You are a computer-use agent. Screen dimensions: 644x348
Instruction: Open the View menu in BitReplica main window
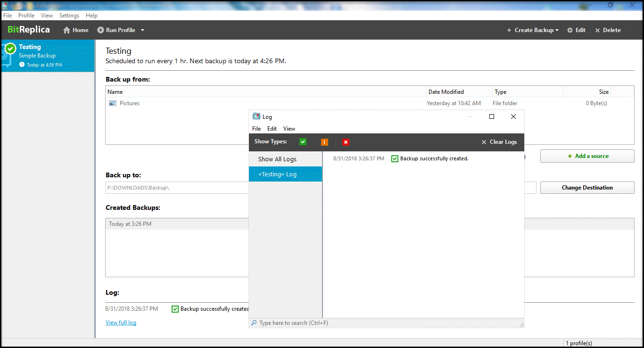[x=47, y=16]
